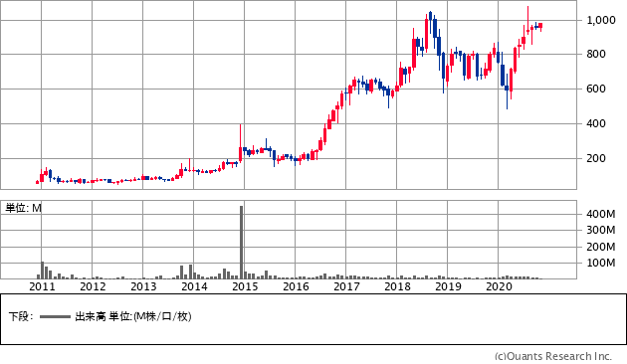
Task: Select the 2017 year label
Action: 346,286
